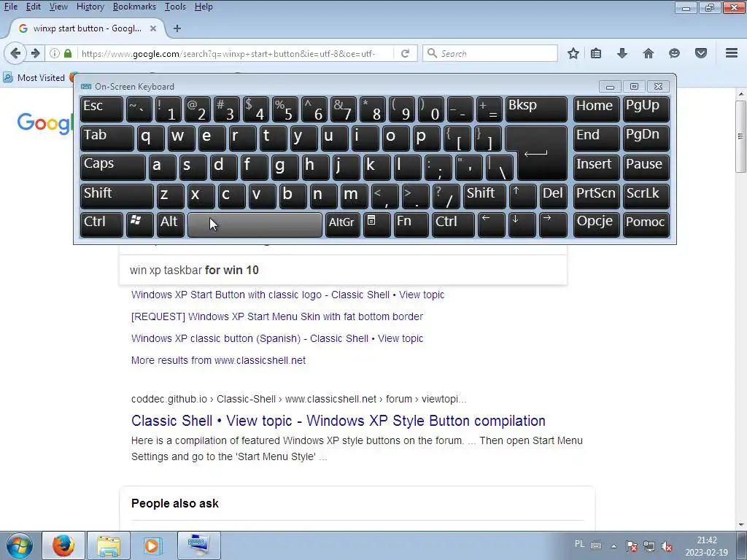Image resolution: width=747 pixels, height=560 pixels.
Task: Show bookmarks list icon in toolbar
Action: (x=596, y=53)
